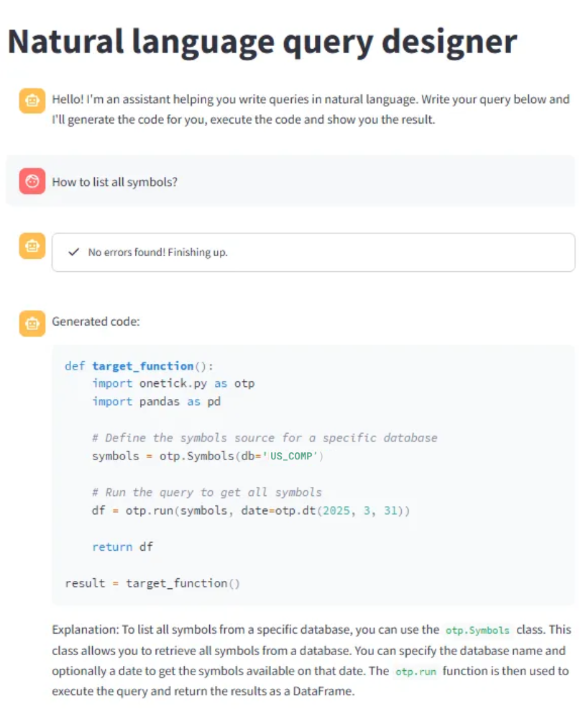The width and height of the screenshot is (588, 709).
Task: Click the '# Run the query to get all symbols' comment
Action: pos(207,492)
